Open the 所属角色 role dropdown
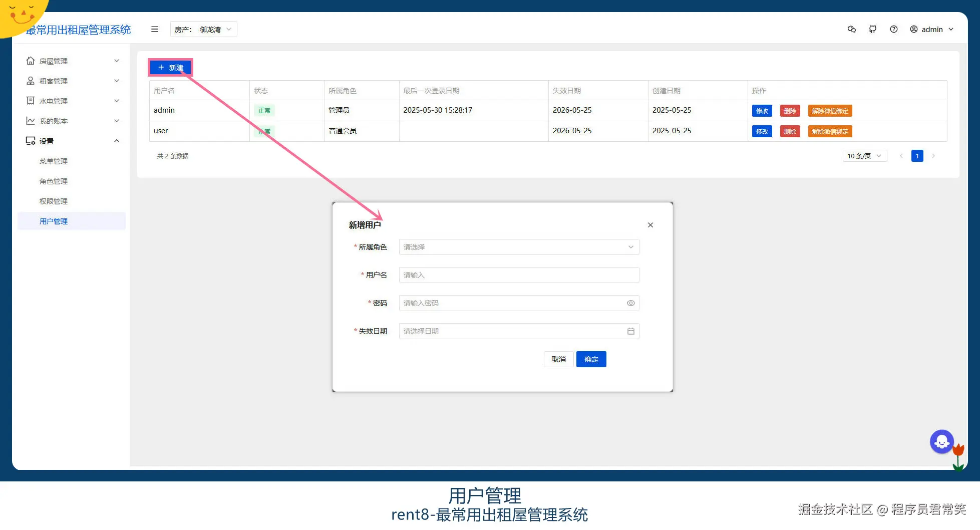This screenshot has height=530, width=980. pos(518,247)
